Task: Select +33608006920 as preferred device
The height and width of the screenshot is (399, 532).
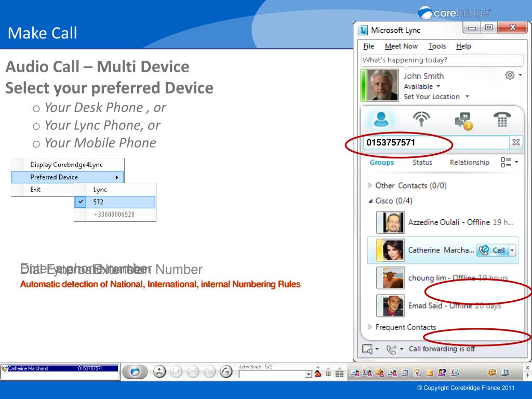Action: coord(115,215)
